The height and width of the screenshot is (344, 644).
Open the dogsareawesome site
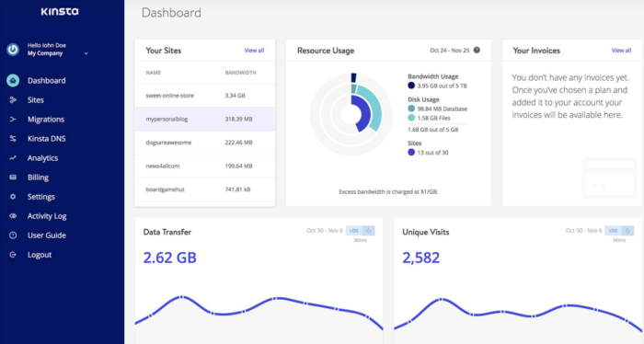click(x=205, y=143)
